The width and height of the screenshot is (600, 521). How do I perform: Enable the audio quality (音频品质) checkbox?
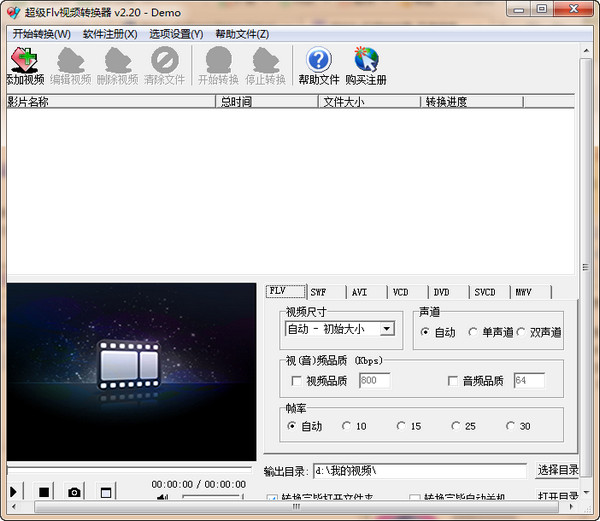click(453, 381)
